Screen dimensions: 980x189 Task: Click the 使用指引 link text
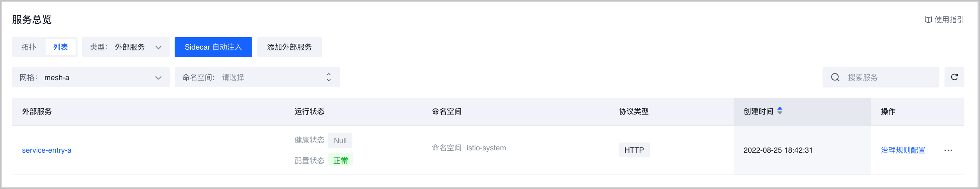click(949, 20)
